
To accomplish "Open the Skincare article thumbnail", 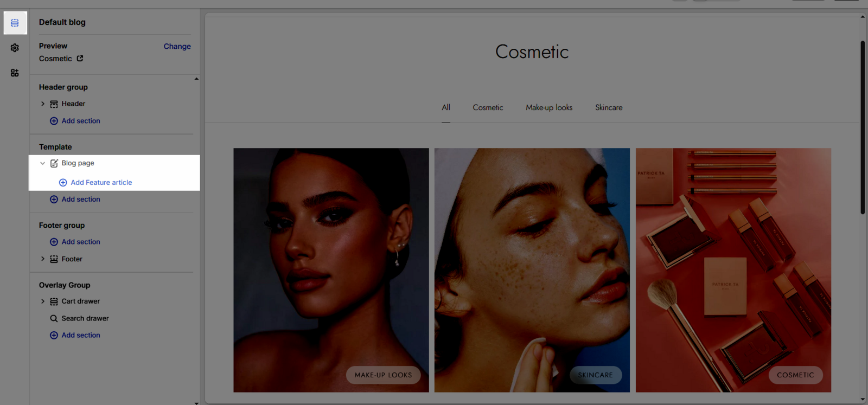I will point(532,269).
